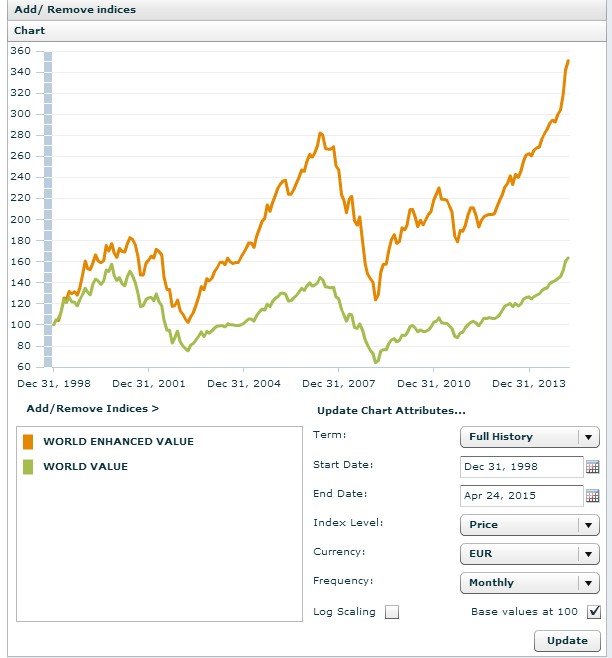Click the Start Date input field
Screen dimensions: 612x658
pos(520,467)
